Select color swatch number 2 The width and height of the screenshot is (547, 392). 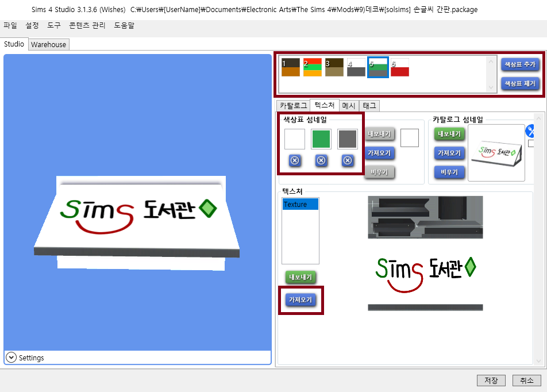pyautogui.click(x=312, y=67)
